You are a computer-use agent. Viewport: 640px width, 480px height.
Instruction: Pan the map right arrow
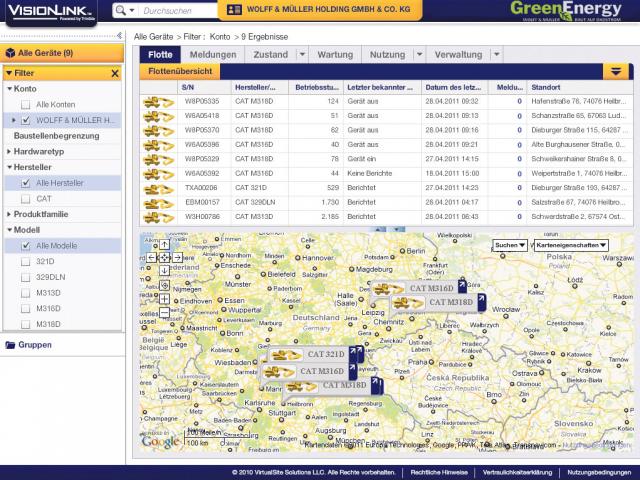pyautogui.click(x=177, y=258)
